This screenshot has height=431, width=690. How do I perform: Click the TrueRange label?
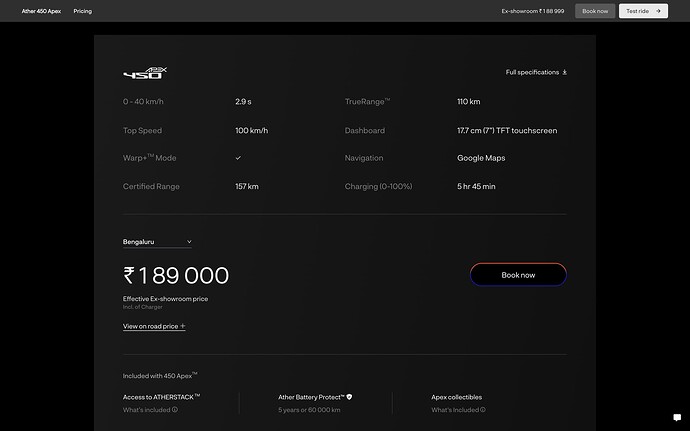click(367, 102)
